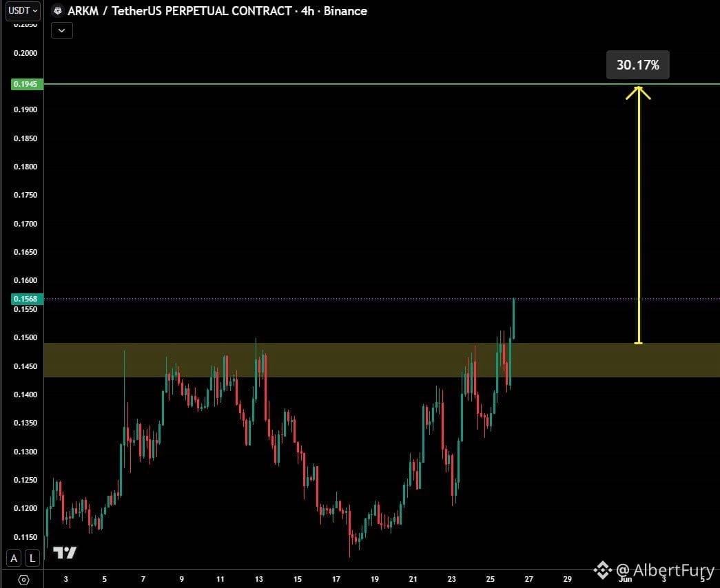
Task: Click the date label 7 on time axis
Action: 143,579
